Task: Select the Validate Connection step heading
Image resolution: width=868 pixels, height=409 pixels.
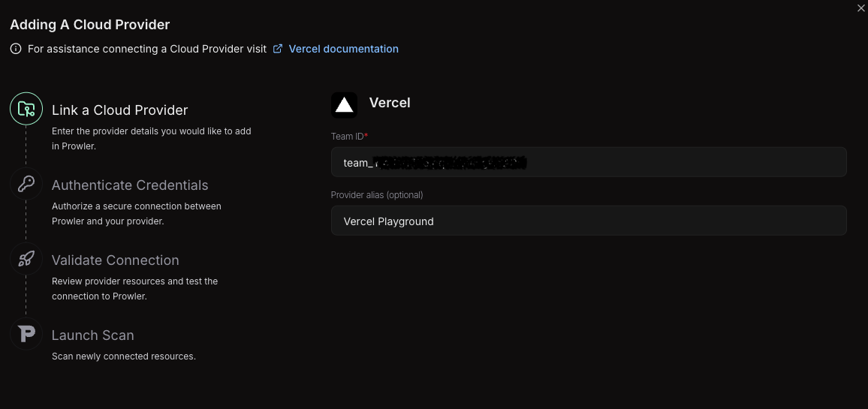Action: coord(116,260)
